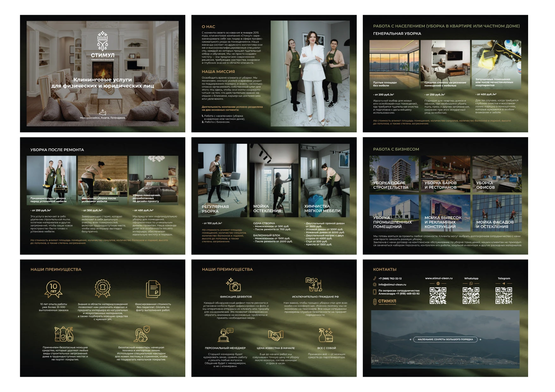Open the cover living room photo
The height and width of the screenshot is (392, 555).
pyautogui.click(x=102, y=74)
